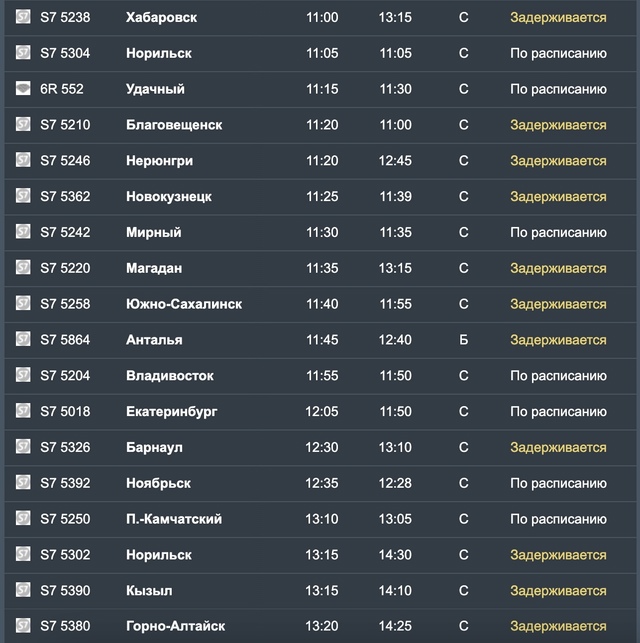Select flight number S7 5392
The image size is (640, 643).
pos(65,483)
